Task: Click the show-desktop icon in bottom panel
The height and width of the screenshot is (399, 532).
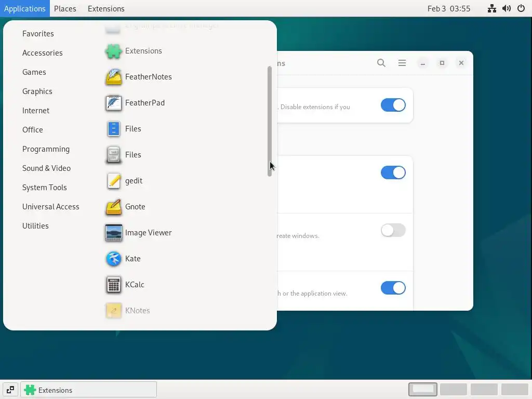Action: coord(10,390)
